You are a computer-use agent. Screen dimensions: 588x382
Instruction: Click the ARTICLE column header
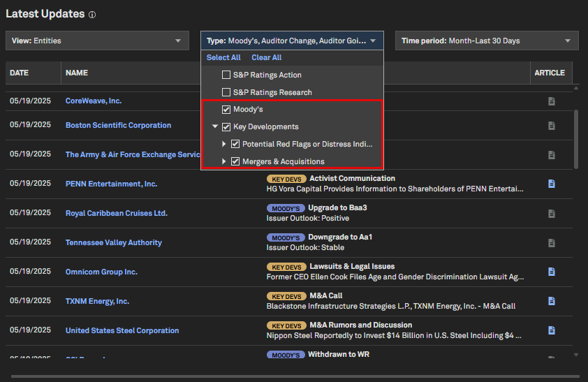[550, 73]
